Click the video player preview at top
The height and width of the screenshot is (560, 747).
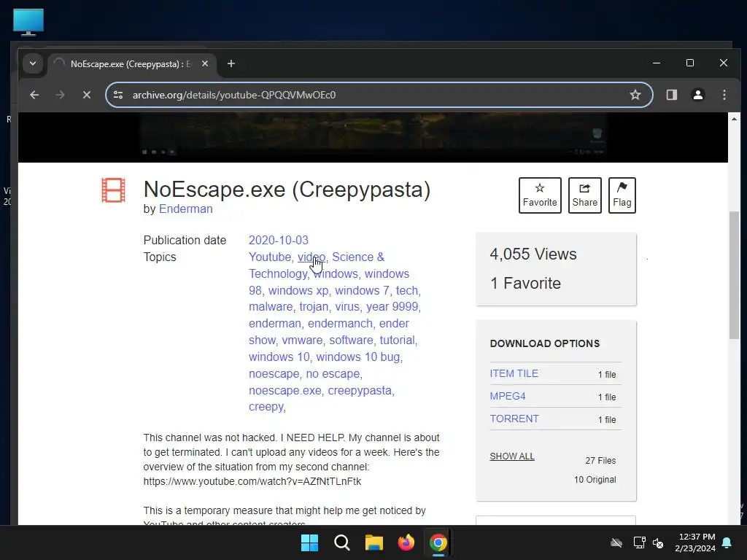373,137
